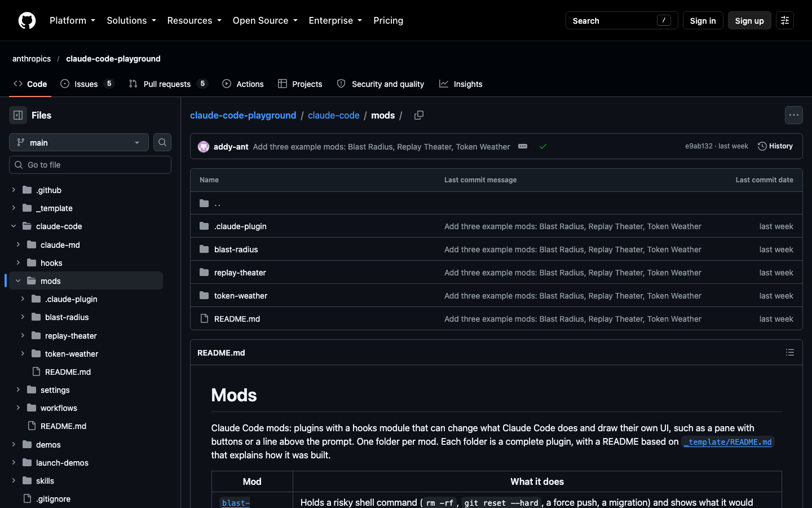
Task: Open the Solutions dropdown menu
Action: pos(131,20)
